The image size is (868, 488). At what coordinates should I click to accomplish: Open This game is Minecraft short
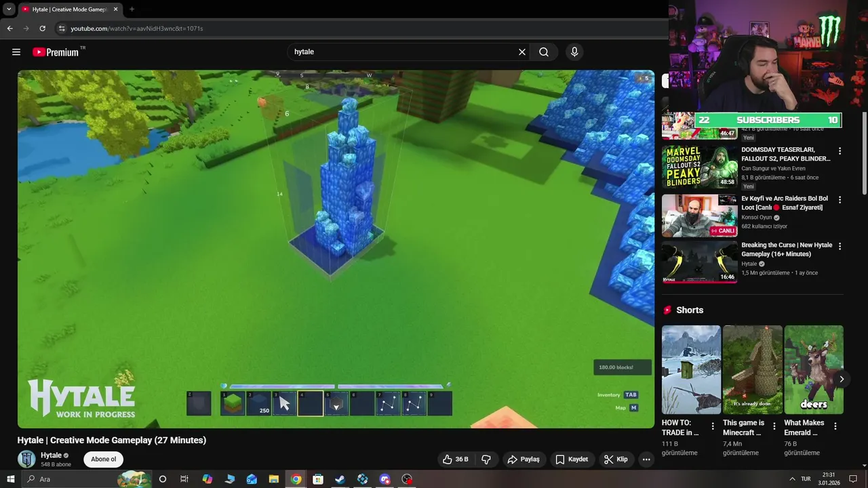pyautogui.click(x=753, y=370)
